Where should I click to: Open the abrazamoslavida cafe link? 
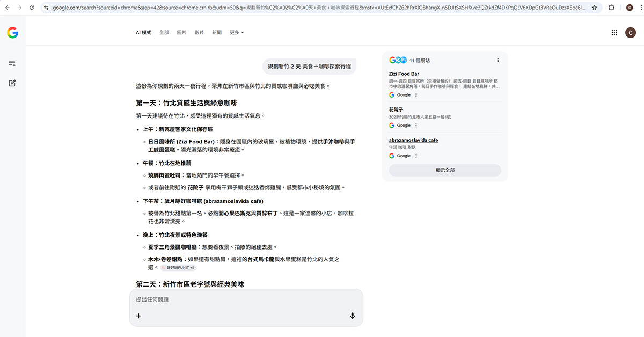(x=413, y=140)
